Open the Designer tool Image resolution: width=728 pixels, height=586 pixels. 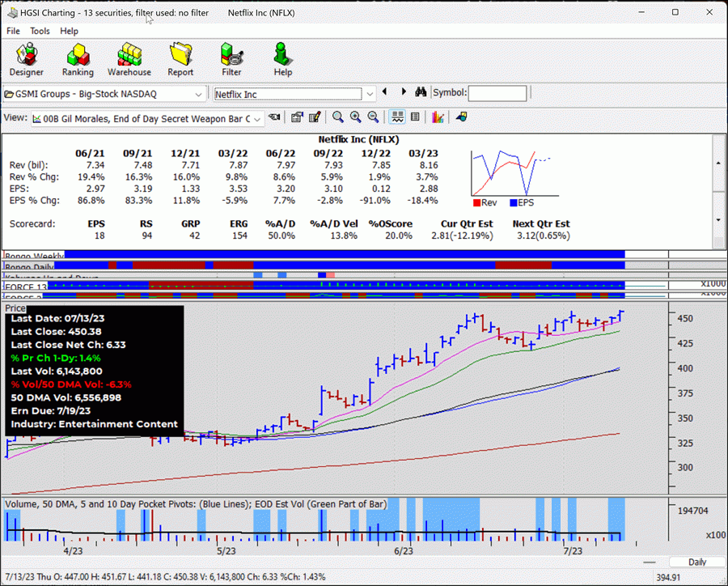(27, 60)
